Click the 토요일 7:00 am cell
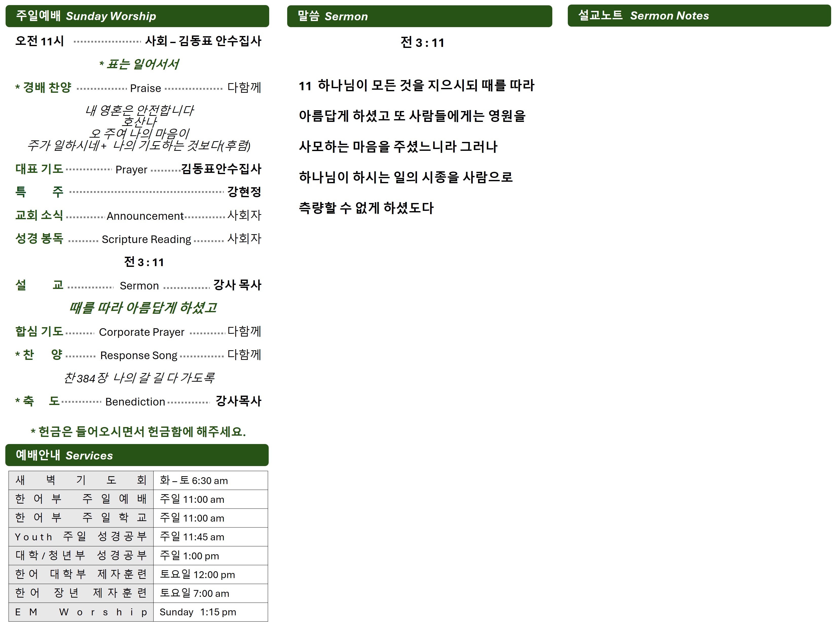The width and height of the screenshot is (840, 627). pos(194,593)
